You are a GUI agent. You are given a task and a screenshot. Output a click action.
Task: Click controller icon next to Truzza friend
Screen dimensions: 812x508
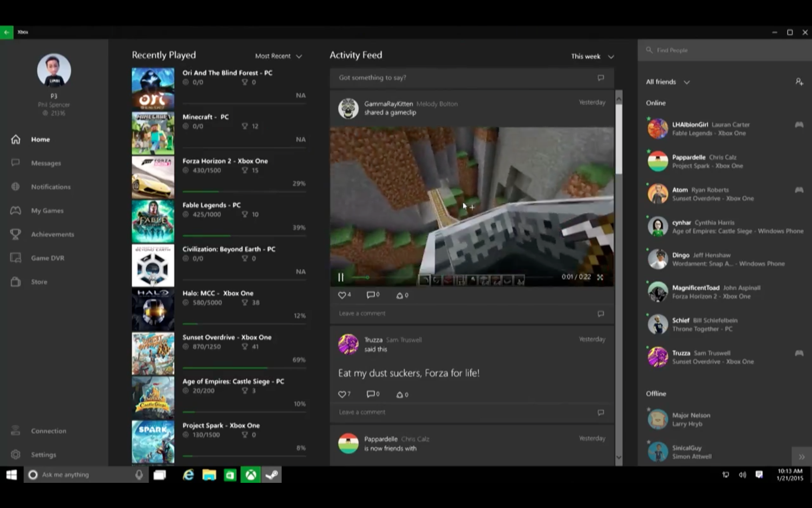pos(799,353)
